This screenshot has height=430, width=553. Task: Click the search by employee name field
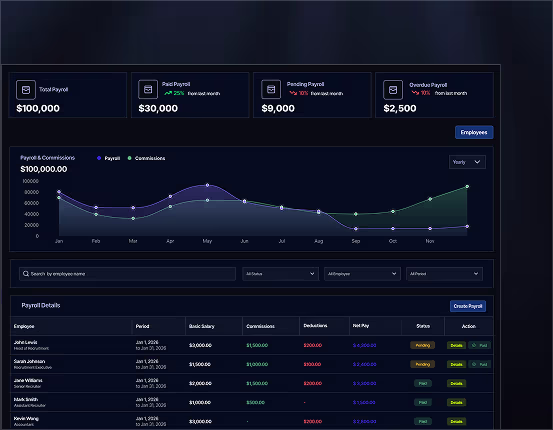[x=127, y=274]
